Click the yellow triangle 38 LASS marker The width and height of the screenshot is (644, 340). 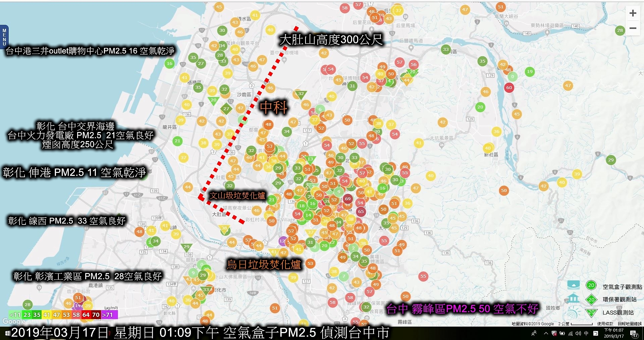[x=224, y=229]
